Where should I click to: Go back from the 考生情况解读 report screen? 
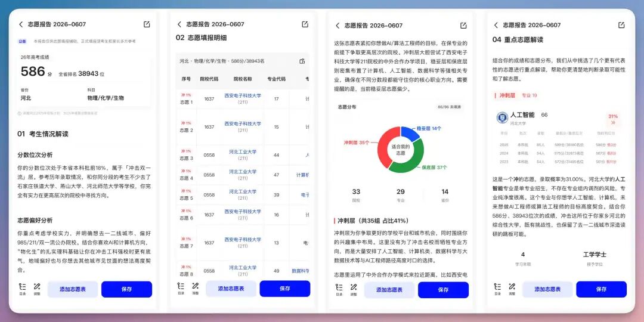[21, 24]
